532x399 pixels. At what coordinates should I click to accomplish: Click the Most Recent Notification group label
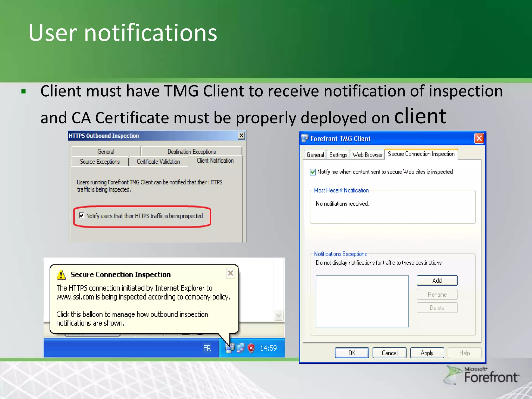tap(341, 190)
